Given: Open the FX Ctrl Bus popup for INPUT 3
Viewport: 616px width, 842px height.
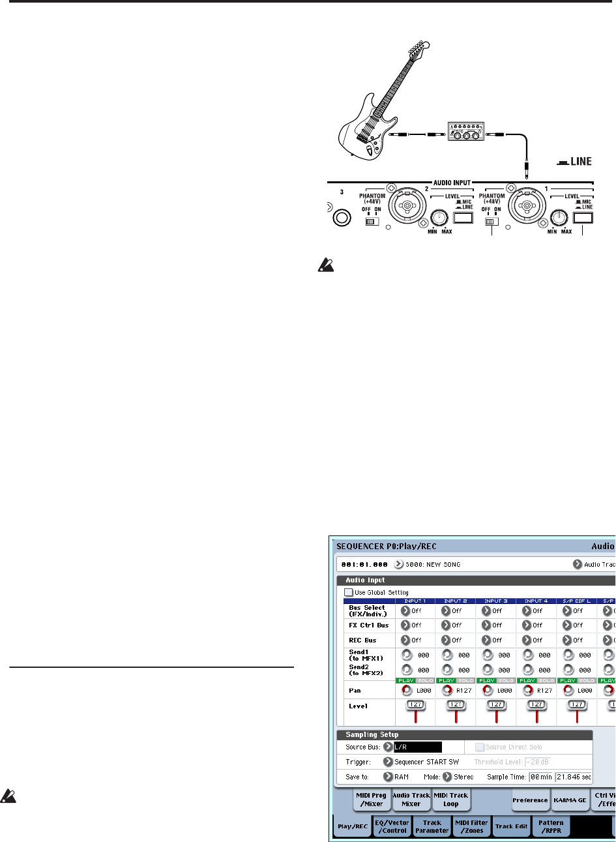Looking at the screenshot, I should [486, 625].
